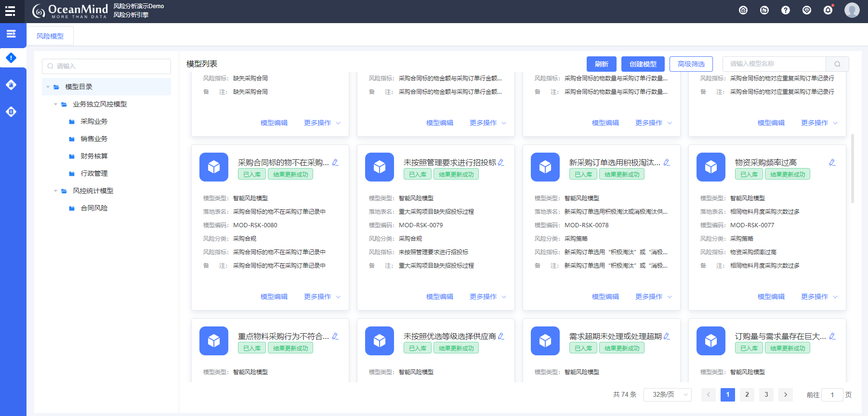Collapse the 模型目录 tree node

tap(48, 87)
